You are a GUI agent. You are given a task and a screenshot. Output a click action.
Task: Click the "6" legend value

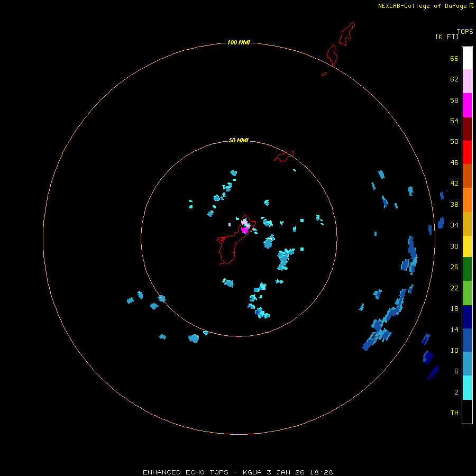tap(456, 371)
